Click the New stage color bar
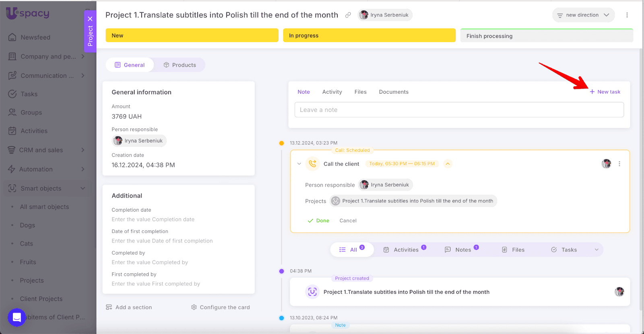 tap(192, 35)
